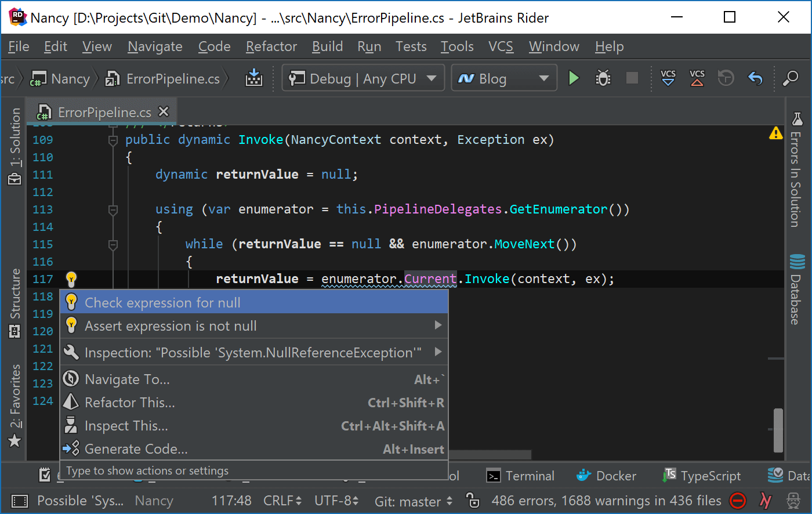Open the Tests menu
Viewport: 812px width, 514px height.
click(411, 46)
